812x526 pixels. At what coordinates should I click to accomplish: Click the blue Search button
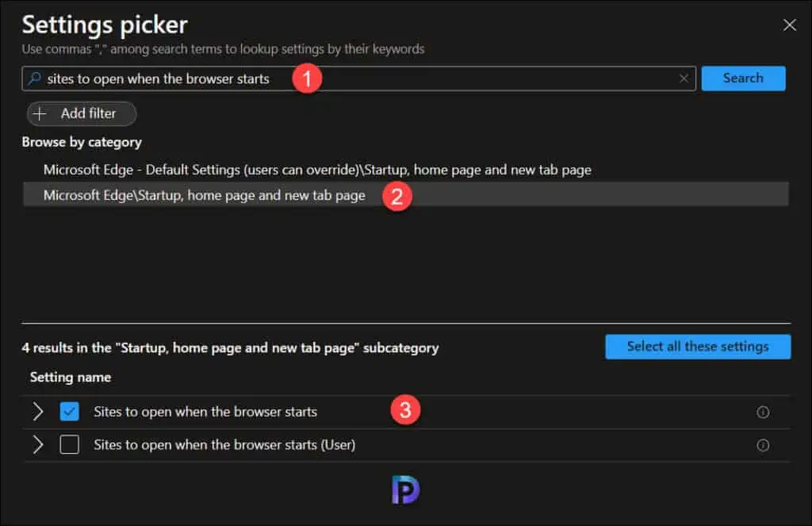pyautogui.click(x=743, y=79)
